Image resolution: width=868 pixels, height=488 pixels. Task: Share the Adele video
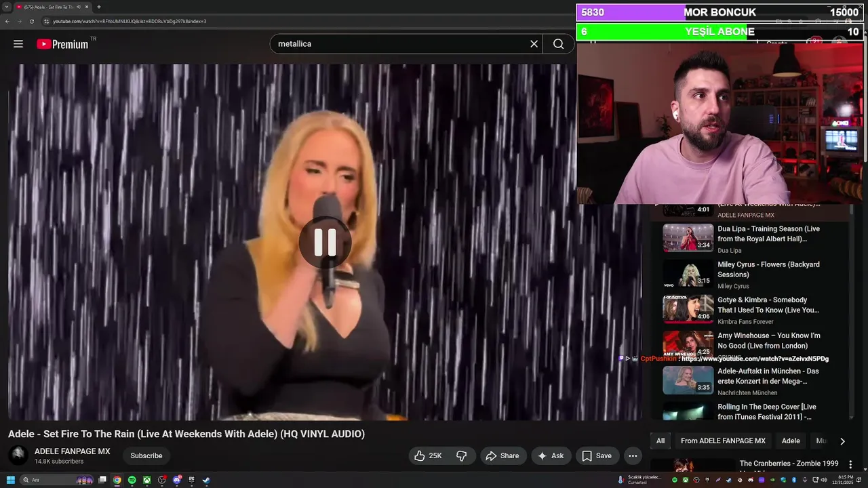coord(502,456)
